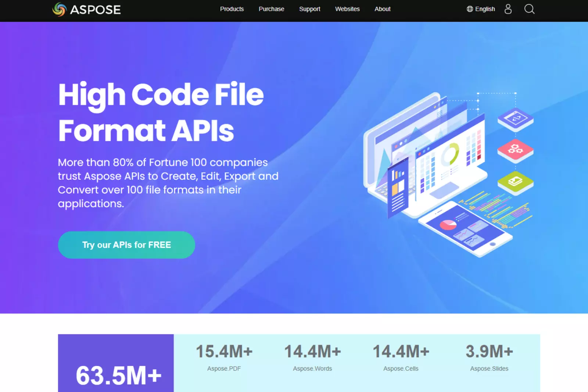The image size is (588, 392).
Task: Open the user account icon
Action: 508,9
